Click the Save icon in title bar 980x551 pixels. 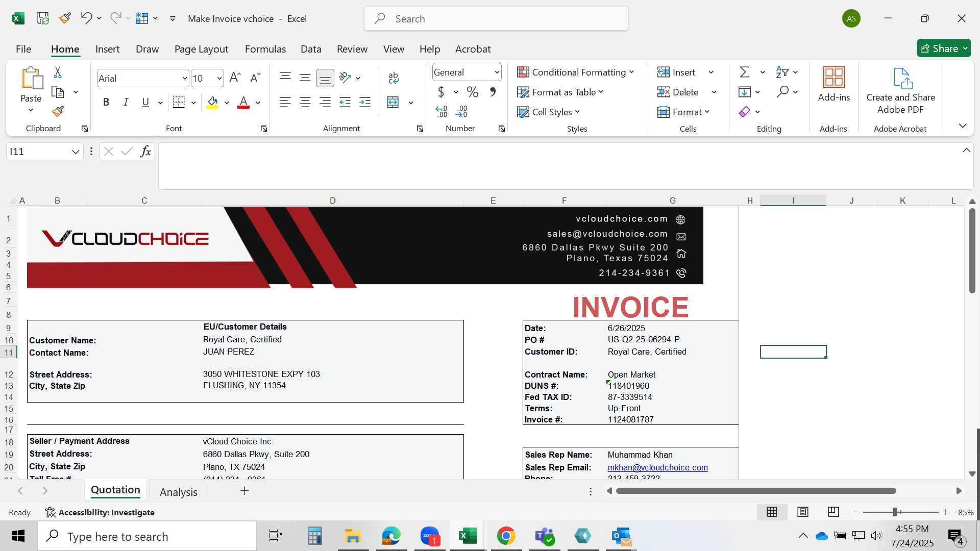42,18
